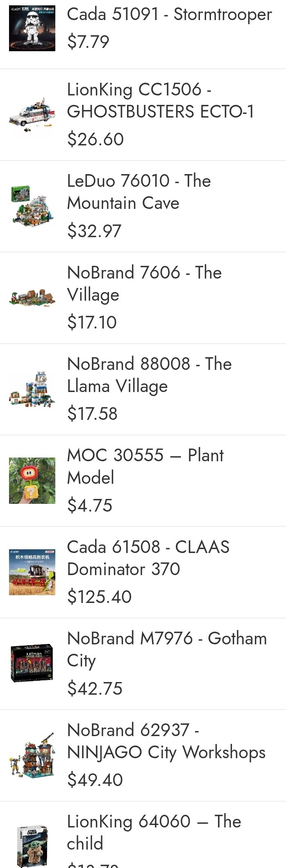Screen dimensions: 286x868
Task: Open the Mountain Cave product image
Action: tap(32, 206)
